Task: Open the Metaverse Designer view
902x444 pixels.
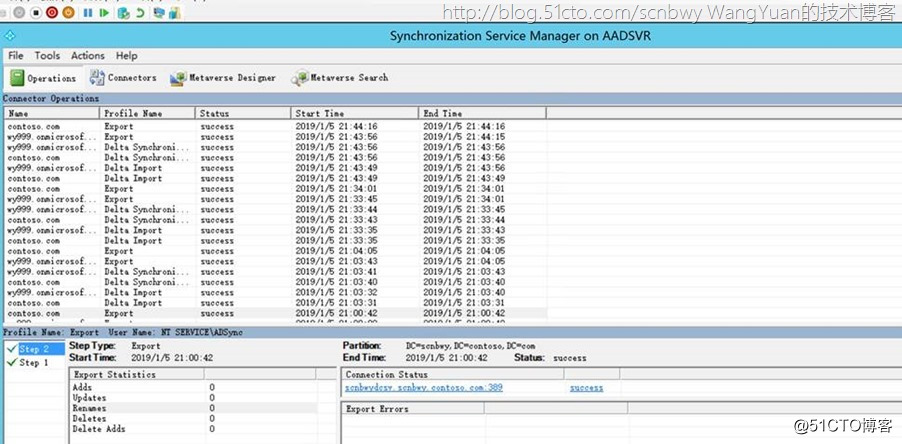Action: [223, 78]
